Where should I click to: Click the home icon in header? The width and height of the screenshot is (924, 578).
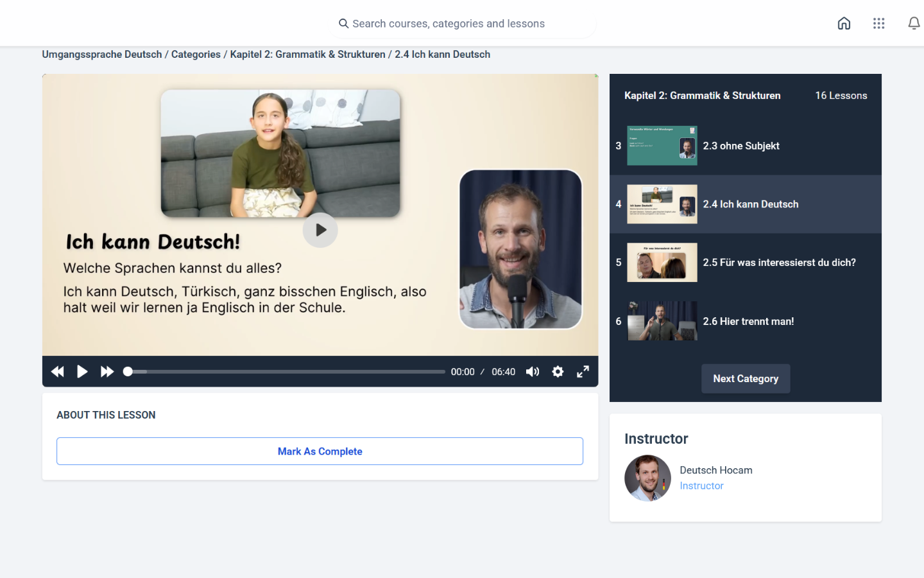tap(844, 24)
